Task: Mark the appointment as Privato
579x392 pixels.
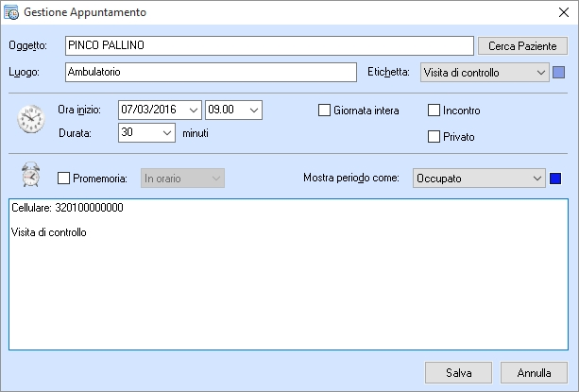Action: (x=434, y=137)
